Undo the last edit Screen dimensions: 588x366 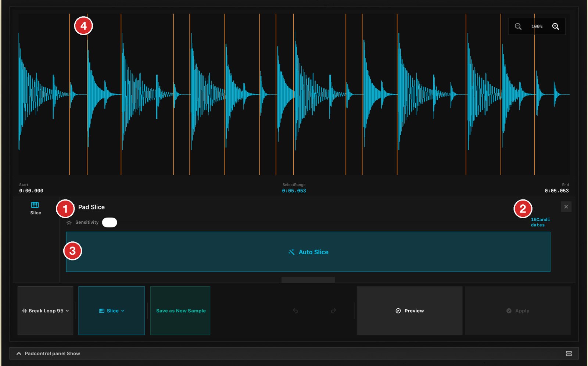tap(295, 311)
